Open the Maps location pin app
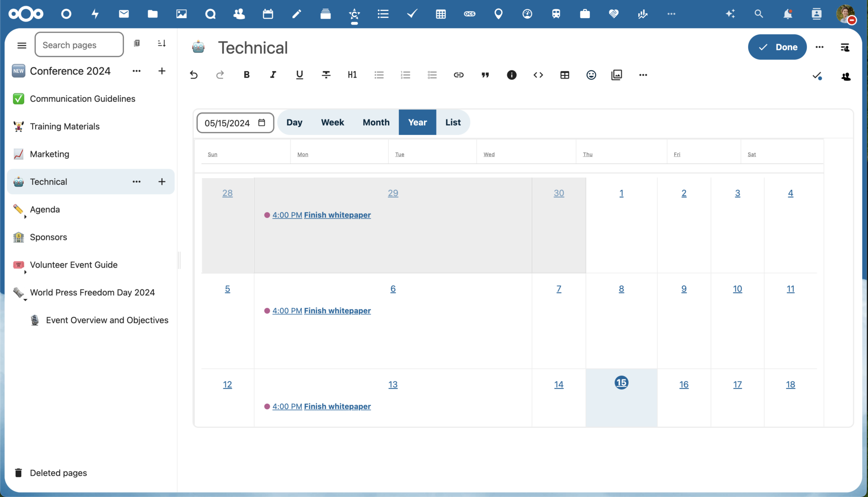 498,14
